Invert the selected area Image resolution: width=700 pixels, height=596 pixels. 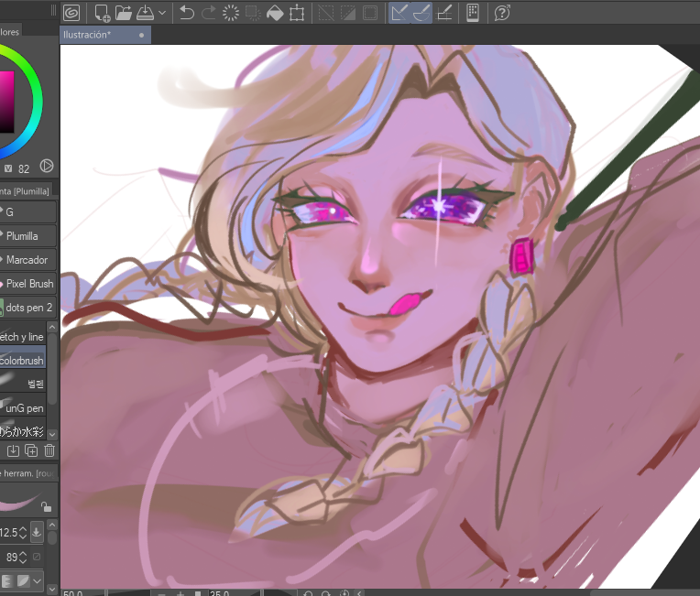click(x=348, y=13)
